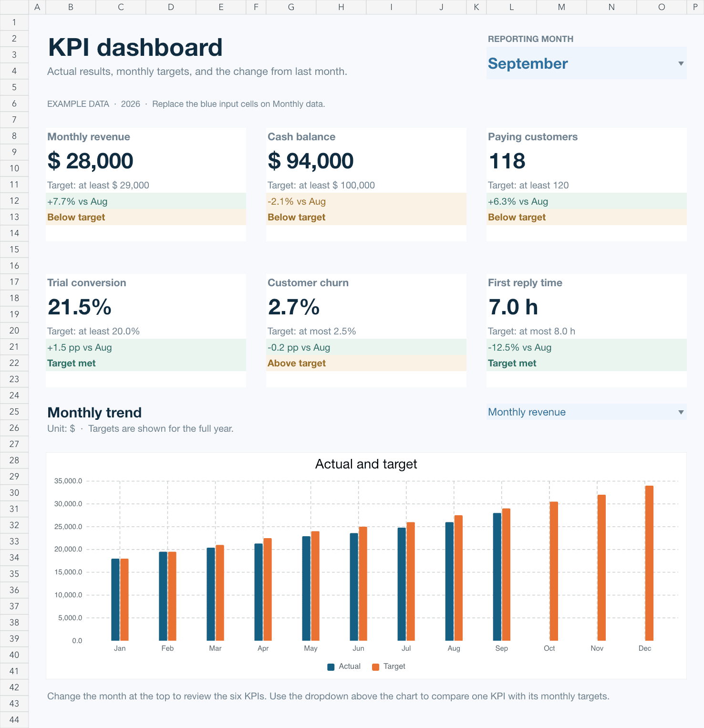The height and width of the screenshot is (728, 704).
Task: Click the Actual legend swatch
Action: point(331,667)
